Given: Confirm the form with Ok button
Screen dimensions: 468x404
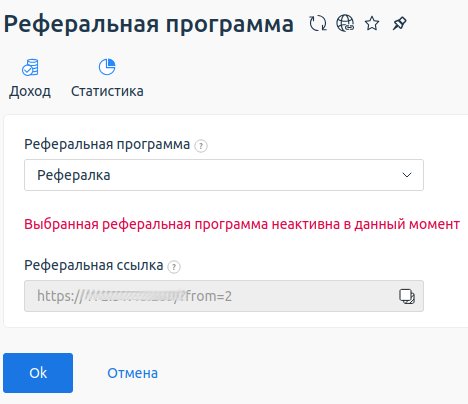Looking at the screenshot, I should pyautogui.click(x=38, y=373).
